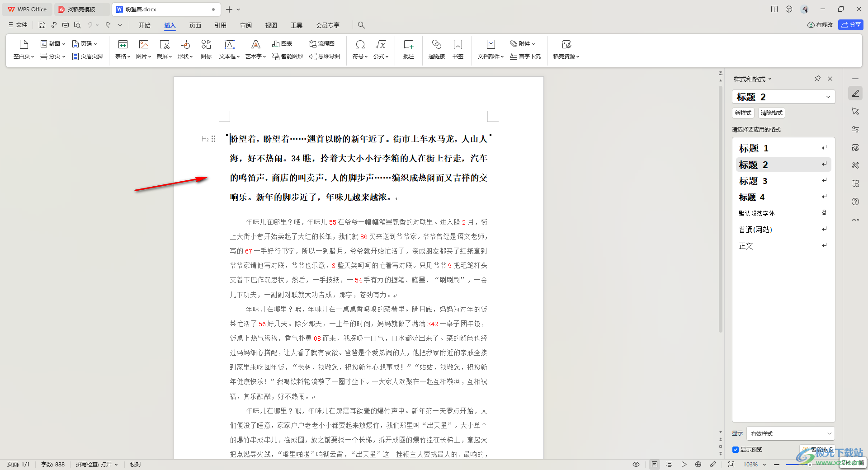868x470 pixels.
Task: Open the 图片 picture dropdown
Action: (x=143, y=56)
